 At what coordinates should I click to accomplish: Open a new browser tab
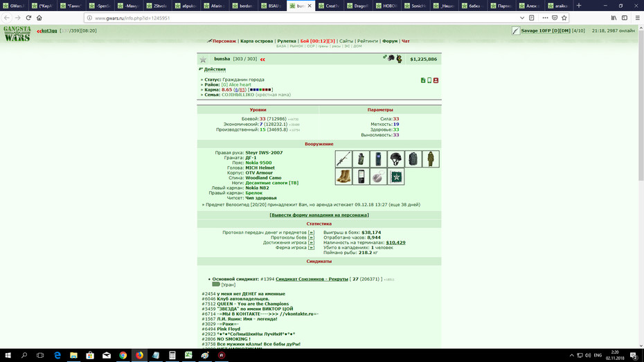[x=579, y=6]
